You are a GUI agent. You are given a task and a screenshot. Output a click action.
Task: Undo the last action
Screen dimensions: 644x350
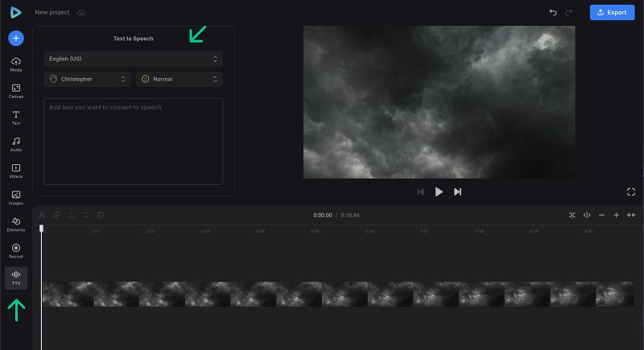553,12
